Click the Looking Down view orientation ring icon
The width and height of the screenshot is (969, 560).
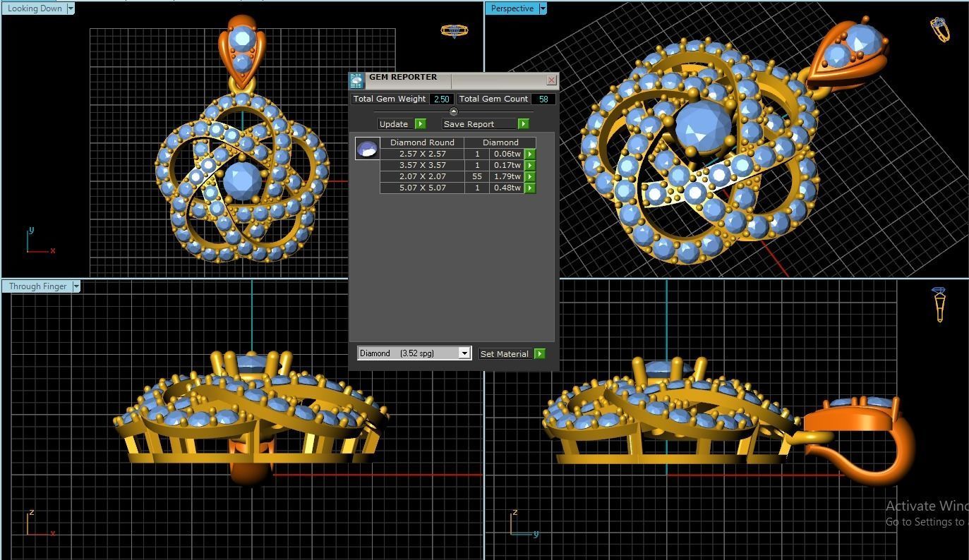tap(455, 31)
